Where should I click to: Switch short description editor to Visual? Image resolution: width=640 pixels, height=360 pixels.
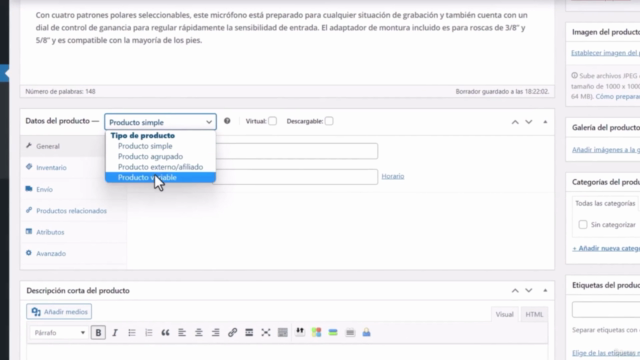click(504, 314)
